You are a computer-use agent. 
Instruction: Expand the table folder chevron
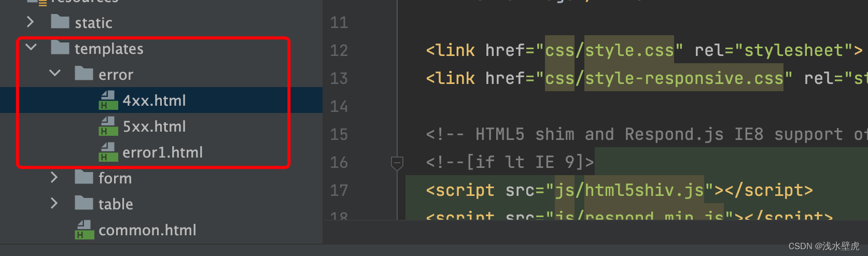(54, 203)
